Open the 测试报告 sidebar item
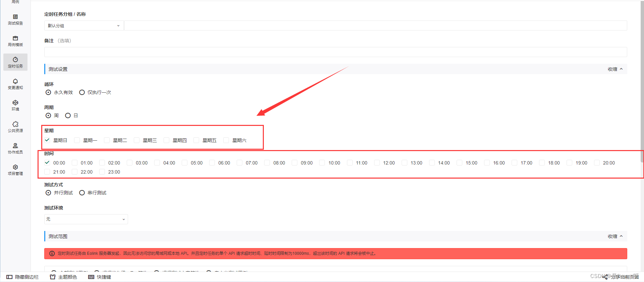The image size is (644, 282). (15, 19)
